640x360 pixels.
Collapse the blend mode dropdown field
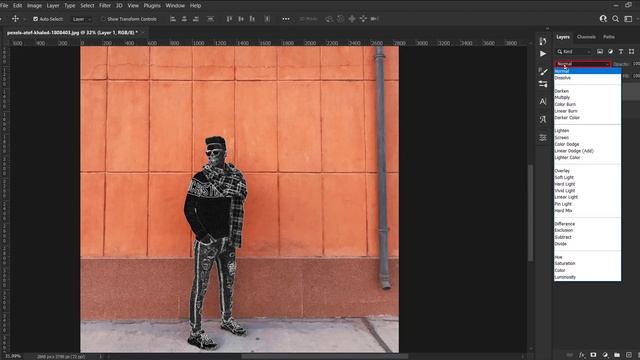[x=582, y=64]
